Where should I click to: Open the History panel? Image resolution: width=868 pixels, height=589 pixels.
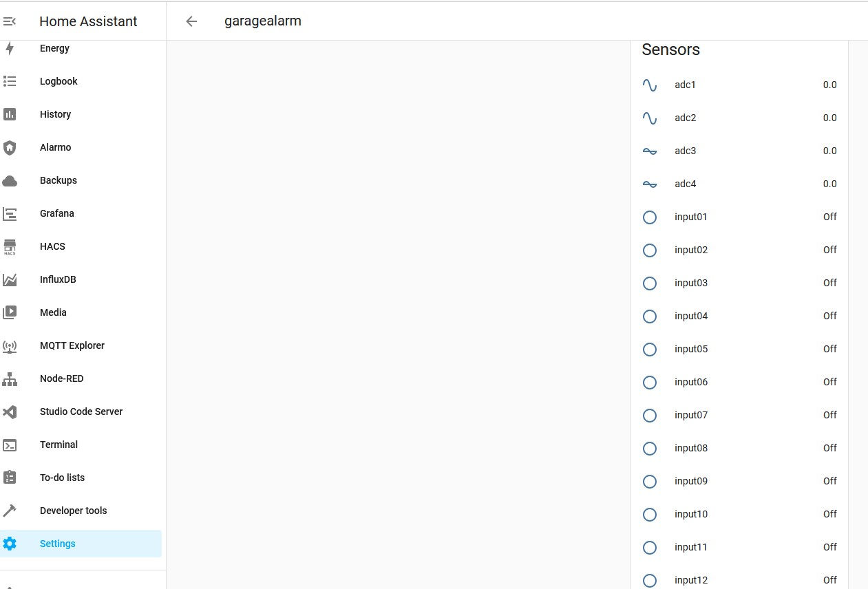(55, 114)
